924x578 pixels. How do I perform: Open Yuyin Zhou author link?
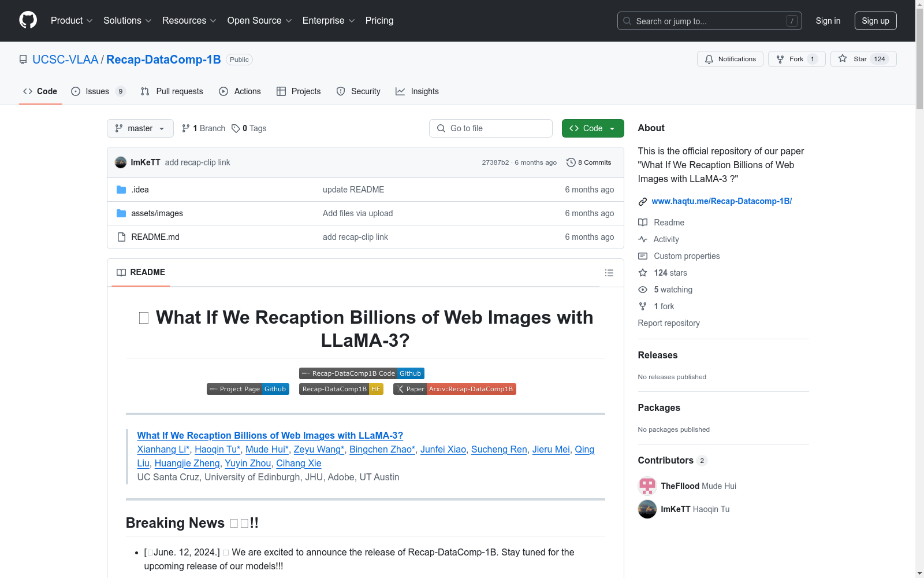pos(248,464)
